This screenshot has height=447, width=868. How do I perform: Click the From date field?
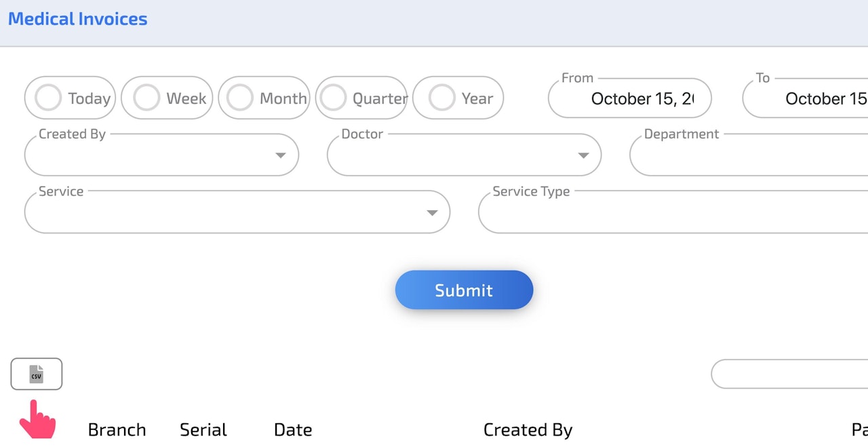pyautogui.click(x=629, y=99)
